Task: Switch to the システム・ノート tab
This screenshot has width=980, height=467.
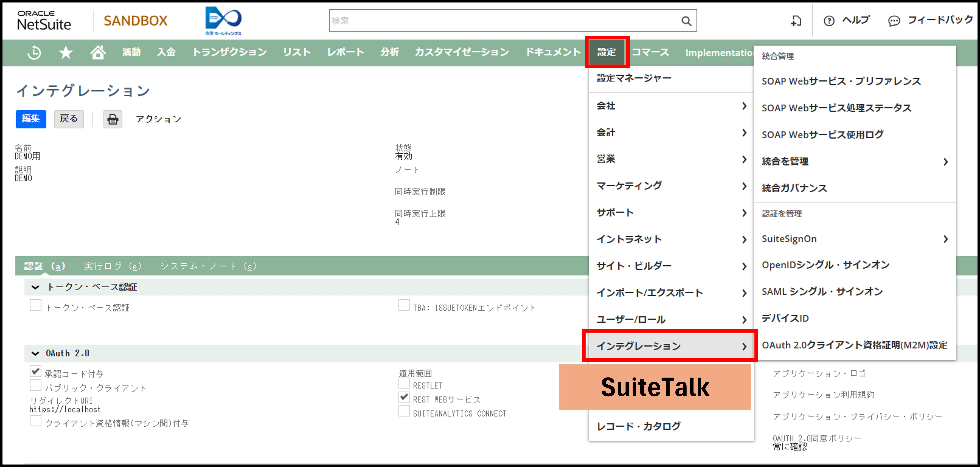Action: point(208,266)
